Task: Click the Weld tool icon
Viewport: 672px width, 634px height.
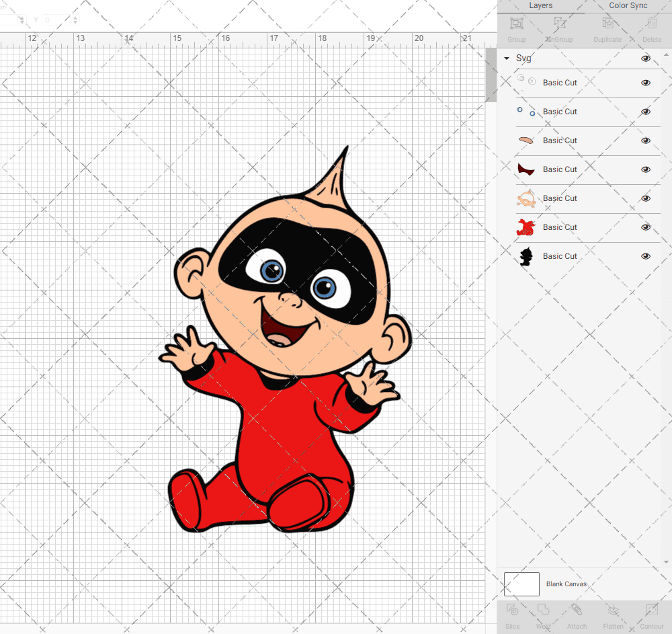Action: pos(543,610)
